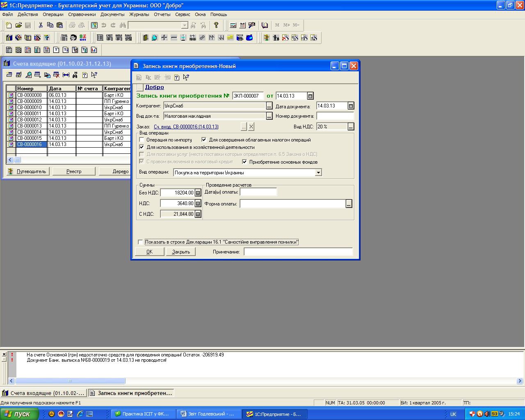Open the calendar icon in main toolbar

[x=242, y=25]
